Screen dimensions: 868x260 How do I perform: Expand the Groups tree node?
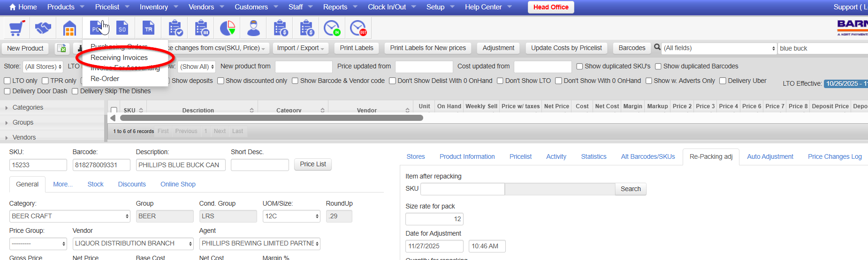tap(7, 123)
